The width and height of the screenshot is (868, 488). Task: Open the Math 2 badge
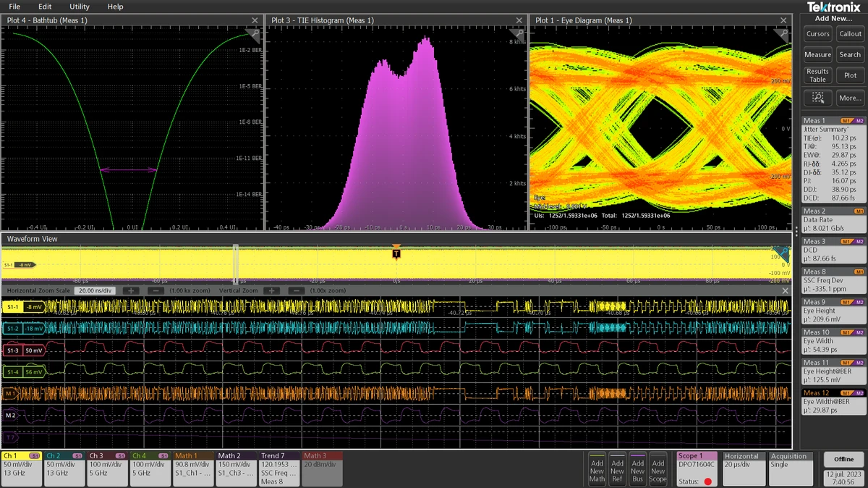click(x=236, y=468)
